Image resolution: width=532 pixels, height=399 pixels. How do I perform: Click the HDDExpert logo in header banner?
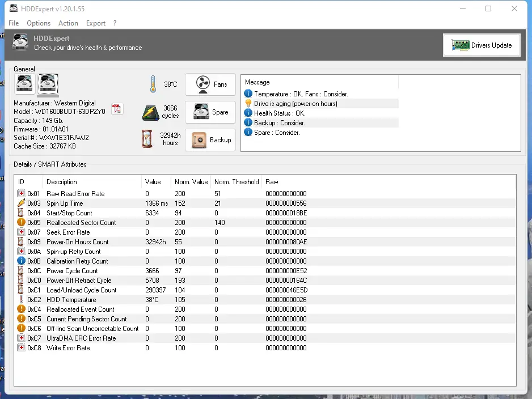[20, 42]
